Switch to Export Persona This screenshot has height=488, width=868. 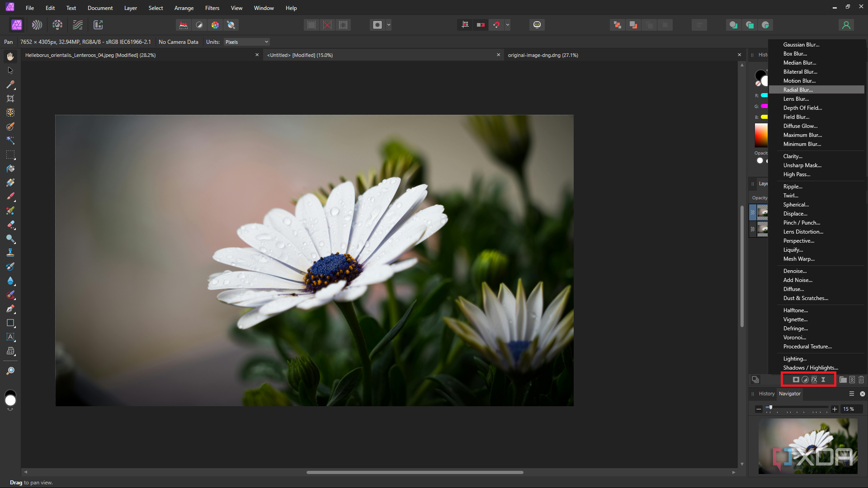coord(98,25)
